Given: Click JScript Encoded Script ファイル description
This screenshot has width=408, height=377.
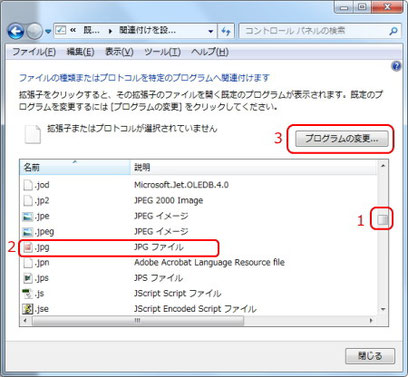Looking at the screenshot, I should (x=195, y=309).
